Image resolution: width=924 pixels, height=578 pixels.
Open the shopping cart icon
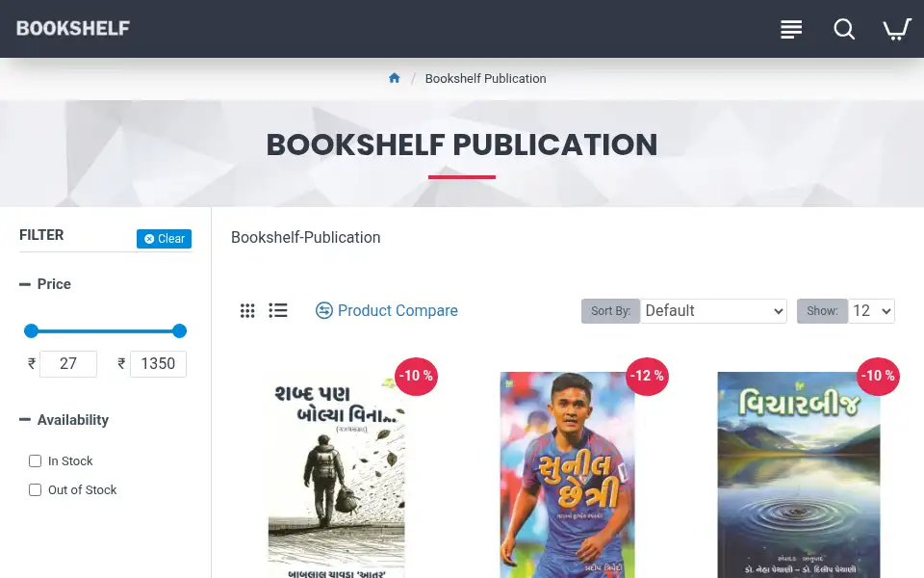(897, 29)
